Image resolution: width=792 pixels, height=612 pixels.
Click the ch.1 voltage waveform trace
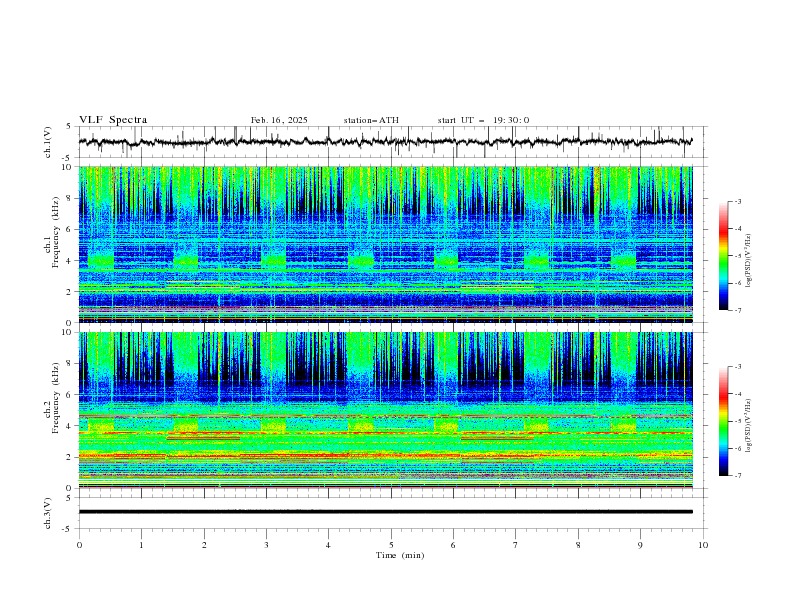tap(385, 142)
